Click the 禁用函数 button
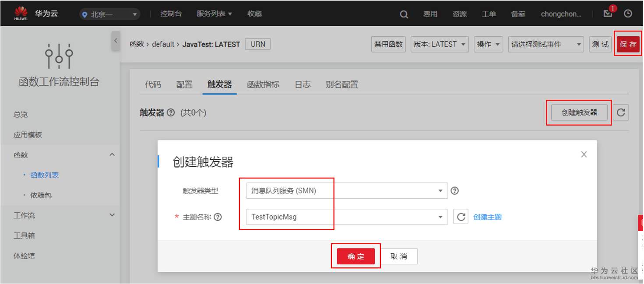The image size is (644, 284). tap(388, 44)
